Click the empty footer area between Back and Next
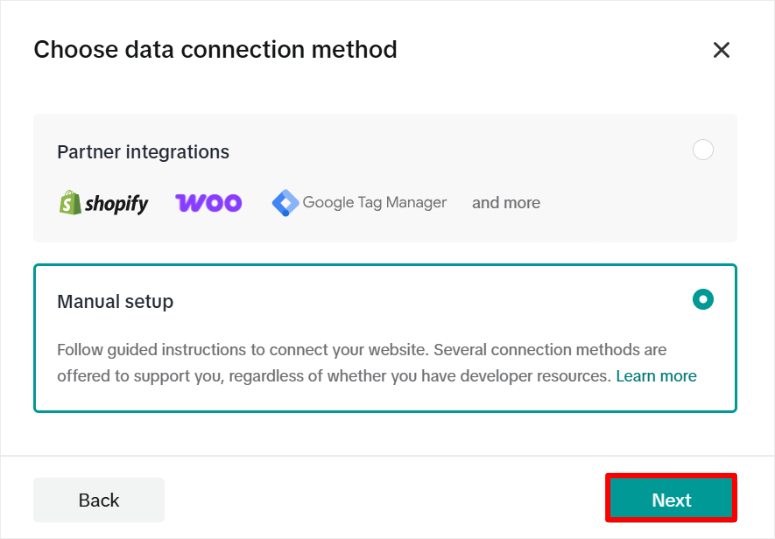This screenshot has width=775, height=539. (x=385, y=500)
